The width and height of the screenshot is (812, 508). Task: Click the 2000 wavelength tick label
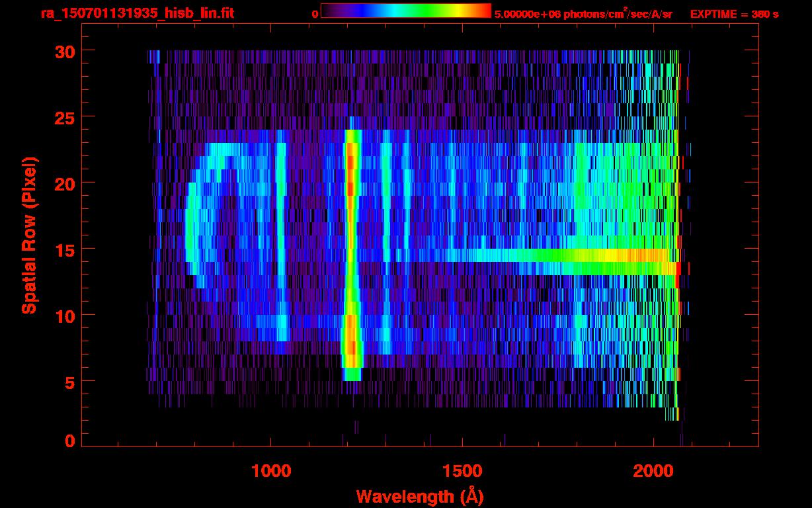tap(653, 471)
